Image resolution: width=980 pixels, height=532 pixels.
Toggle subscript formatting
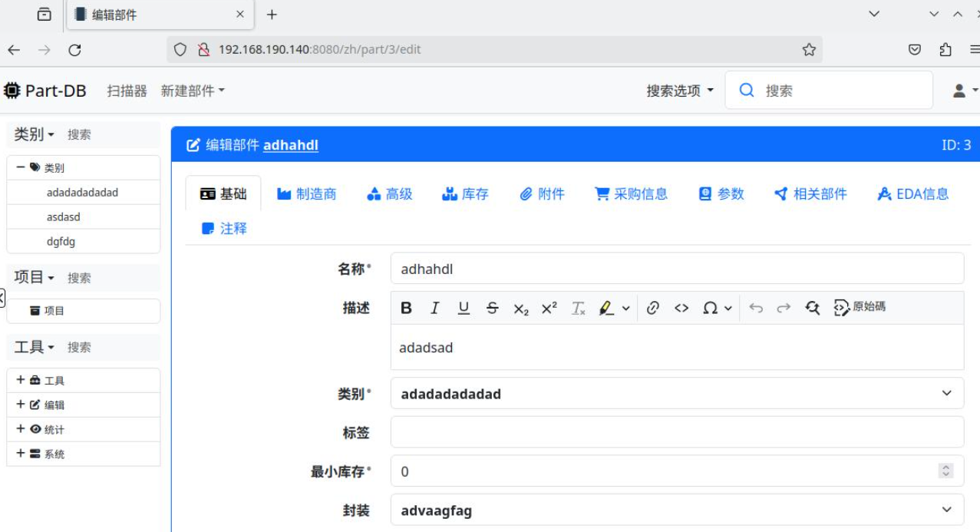click(521, 308)
